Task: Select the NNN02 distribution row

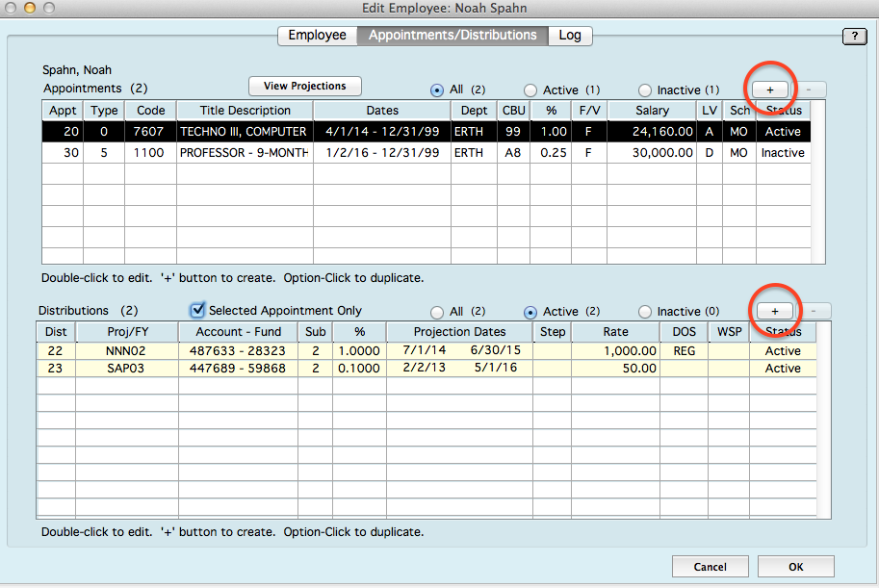Action: pos(127,351)
